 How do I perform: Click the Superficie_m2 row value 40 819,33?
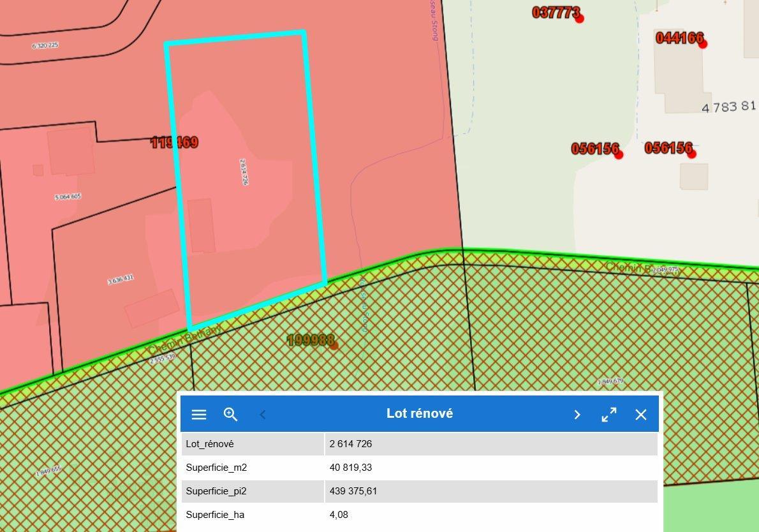tap(351, 468)
